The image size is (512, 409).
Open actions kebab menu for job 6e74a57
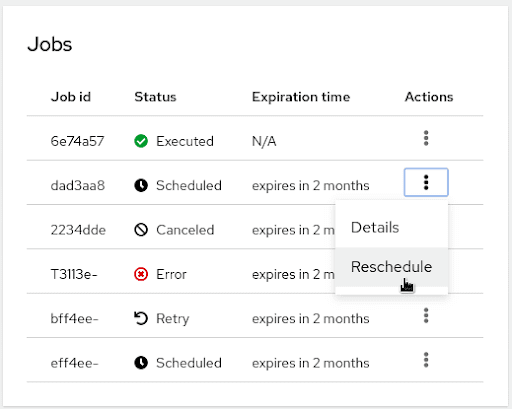pos(426,138)
